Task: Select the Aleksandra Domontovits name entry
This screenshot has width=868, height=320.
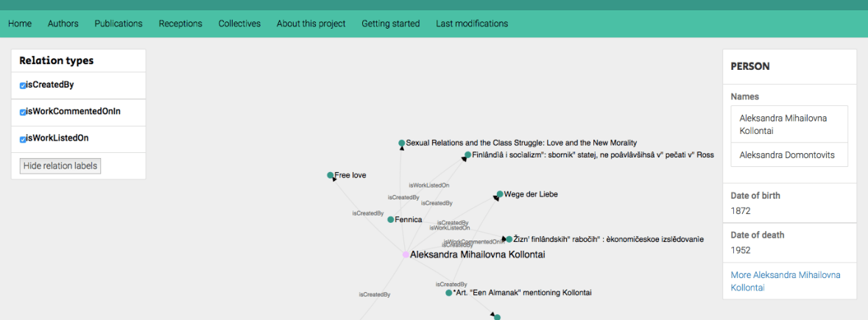Action: (788, 155)
